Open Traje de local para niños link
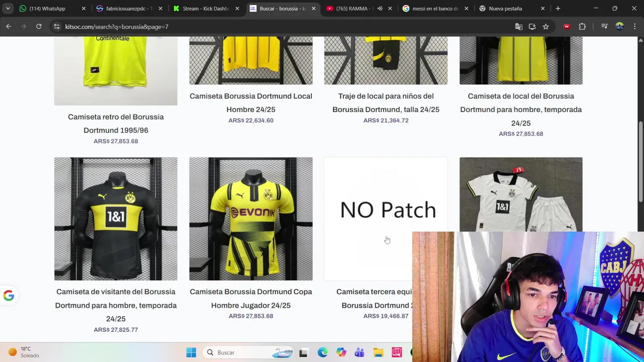The image size is (644, 362). (386, 103)
